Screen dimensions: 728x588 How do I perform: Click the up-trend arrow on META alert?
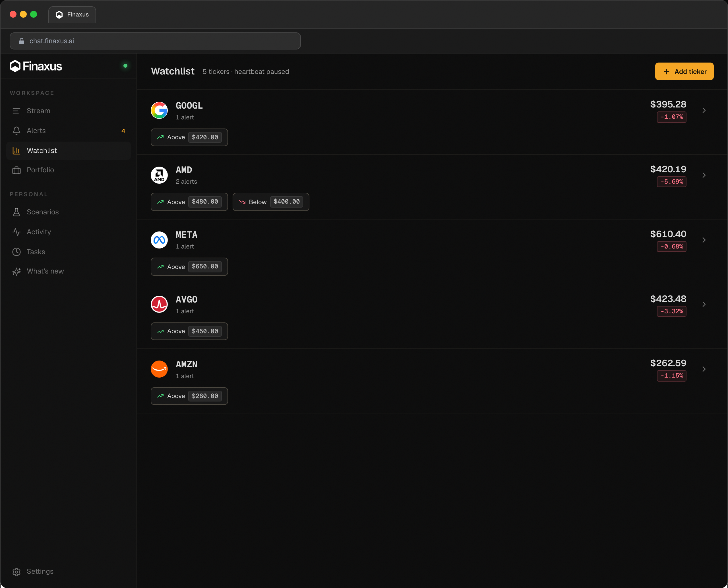click(161, 267)
